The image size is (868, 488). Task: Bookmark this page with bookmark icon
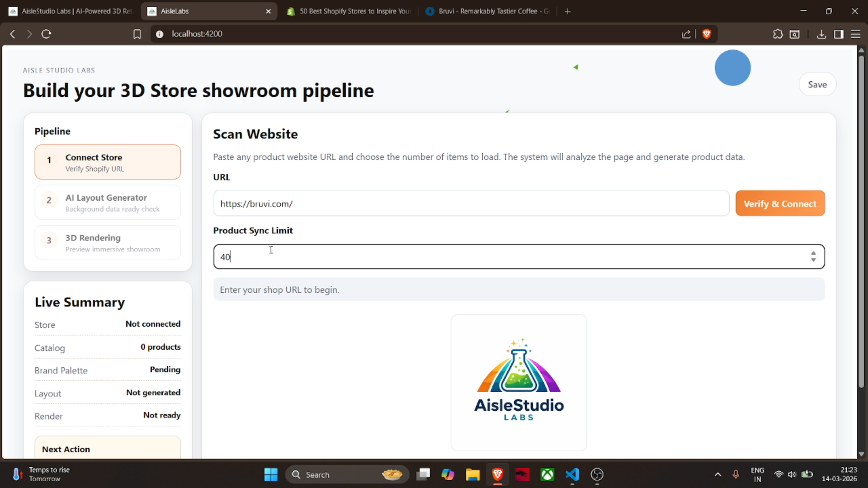point(137,34)
